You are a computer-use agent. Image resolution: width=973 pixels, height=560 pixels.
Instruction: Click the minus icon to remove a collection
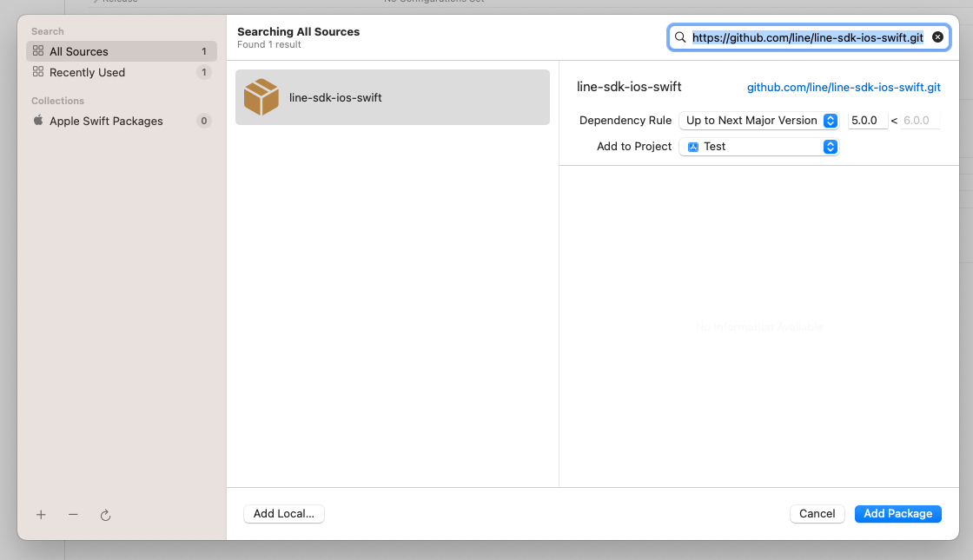pyautogui.click(x=73, y=515)
